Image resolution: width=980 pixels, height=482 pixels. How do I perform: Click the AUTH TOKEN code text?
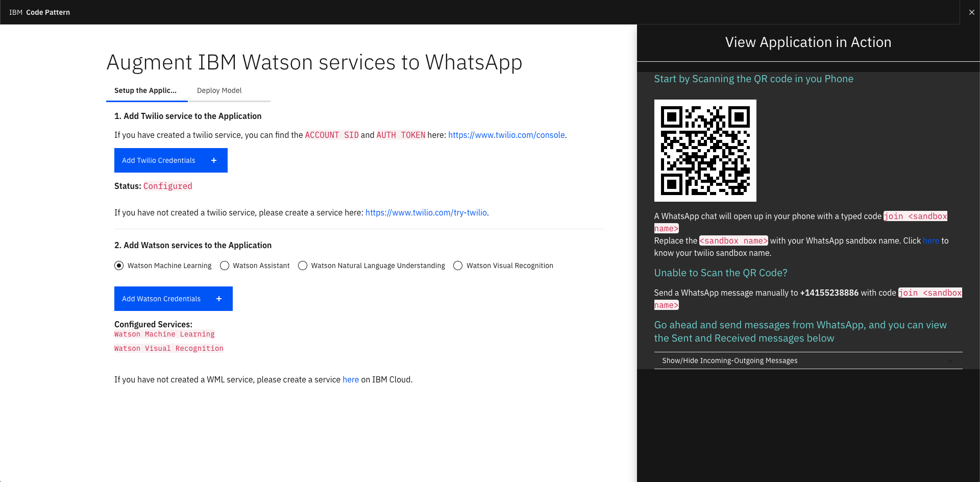pyautogui.click(x=401, y=135)
